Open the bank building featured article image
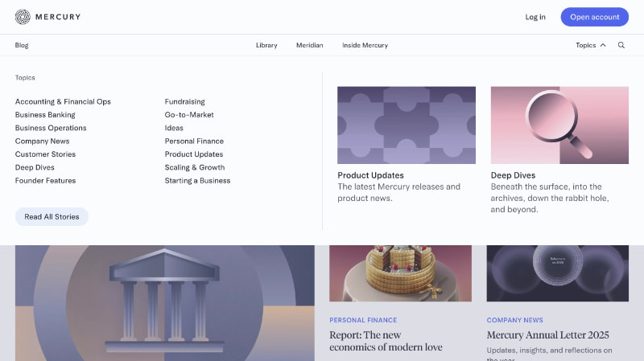 coord(165,303)
